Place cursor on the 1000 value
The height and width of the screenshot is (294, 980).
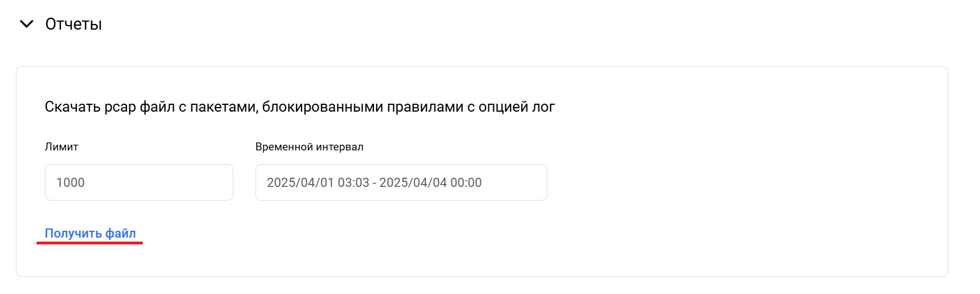pos(71,182)
